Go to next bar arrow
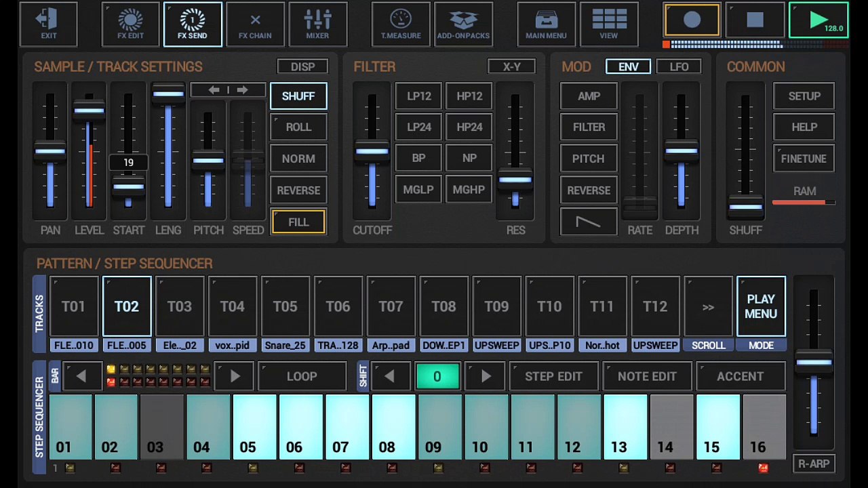This screenshot has width=868, height=488. (235, 376)
